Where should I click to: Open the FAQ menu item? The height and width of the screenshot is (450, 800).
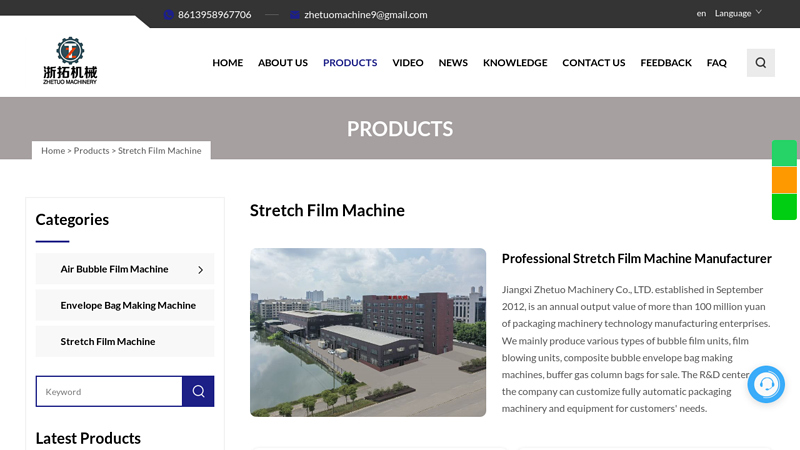pyautogui.click(x=716, y=63)
